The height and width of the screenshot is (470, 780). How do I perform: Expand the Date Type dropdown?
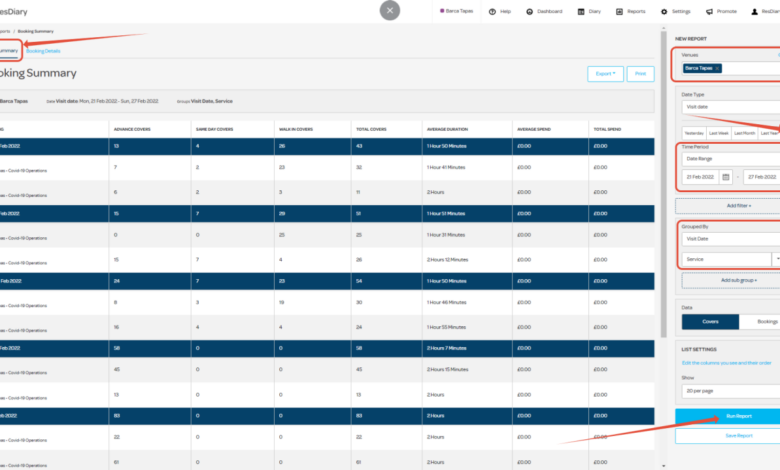coord(730,106)
